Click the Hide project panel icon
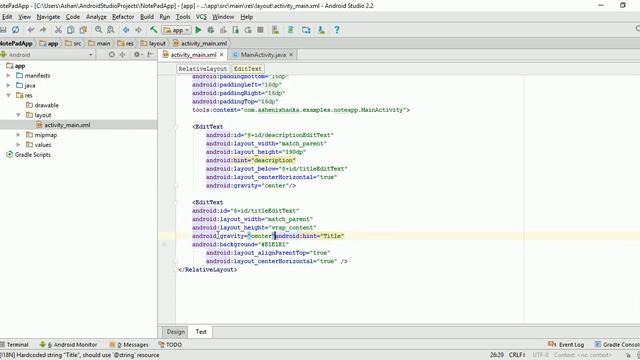The width and height of the screenshot is (640, 360). (150, 55)
